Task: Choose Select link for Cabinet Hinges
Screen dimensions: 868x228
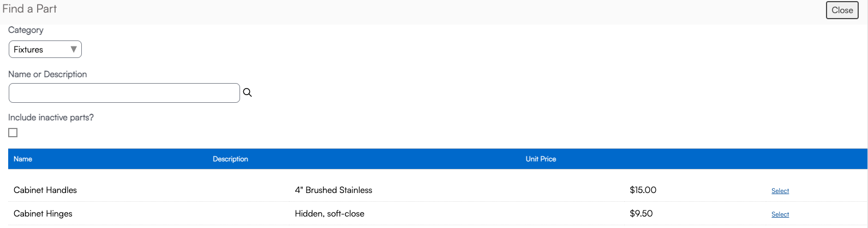Action: (x=780, y=214)
